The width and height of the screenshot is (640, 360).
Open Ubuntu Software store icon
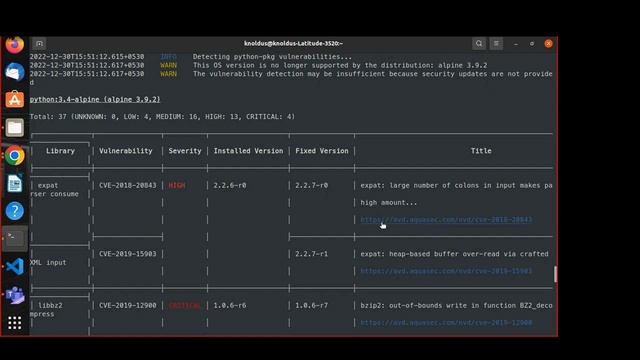[x=15, y=100]
